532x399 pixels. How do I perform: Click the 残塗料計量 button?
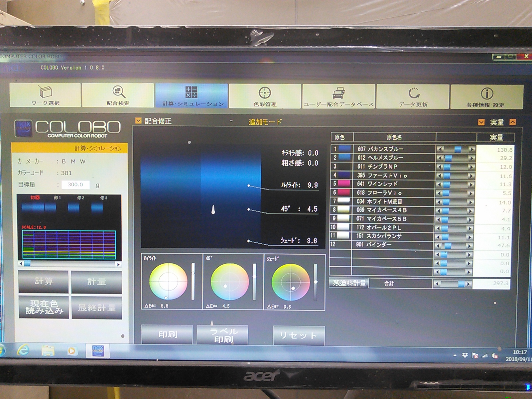coord(349,283)
